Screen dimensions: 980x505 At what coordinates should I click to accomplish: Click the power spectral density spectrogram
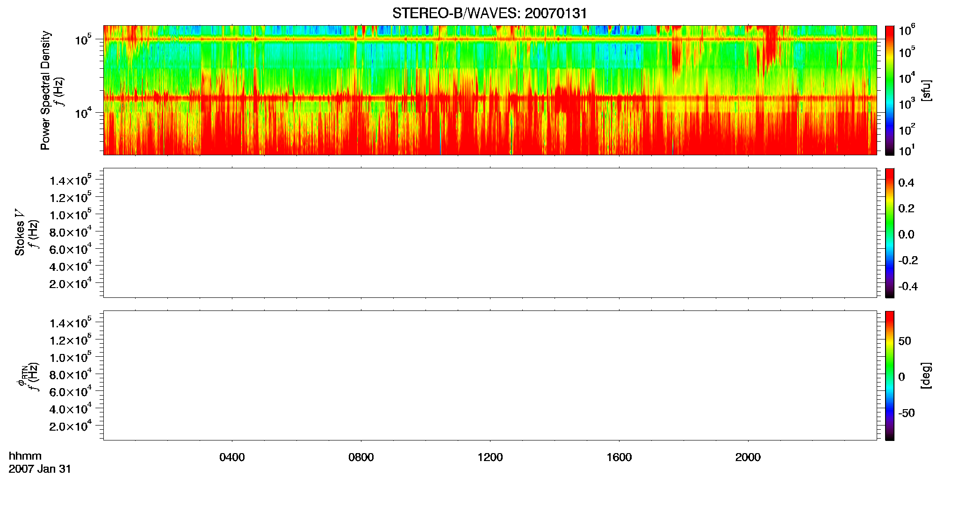pyautogui.click(x=490, y=90)
